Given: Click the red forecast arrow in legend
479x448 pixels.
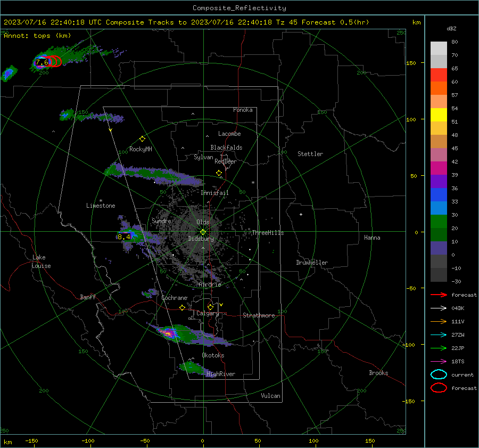Looking at the screenshot, I should coord(439,295).
